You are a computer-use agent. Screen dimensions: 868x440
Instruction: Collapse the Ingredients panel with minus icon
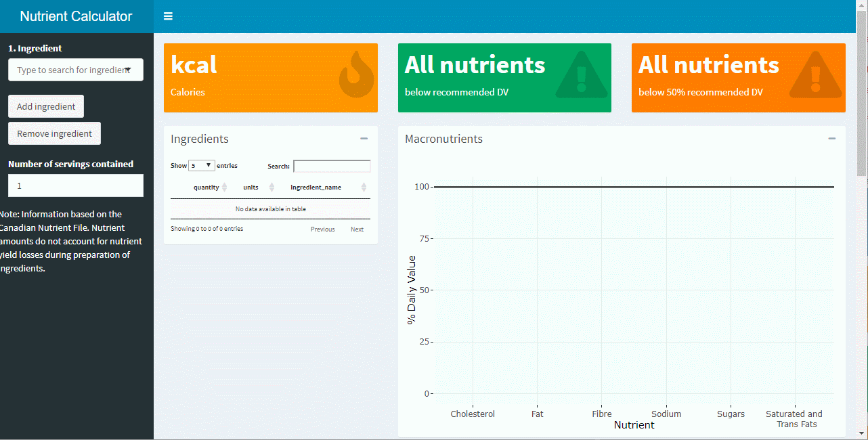(x=364, y=138)
